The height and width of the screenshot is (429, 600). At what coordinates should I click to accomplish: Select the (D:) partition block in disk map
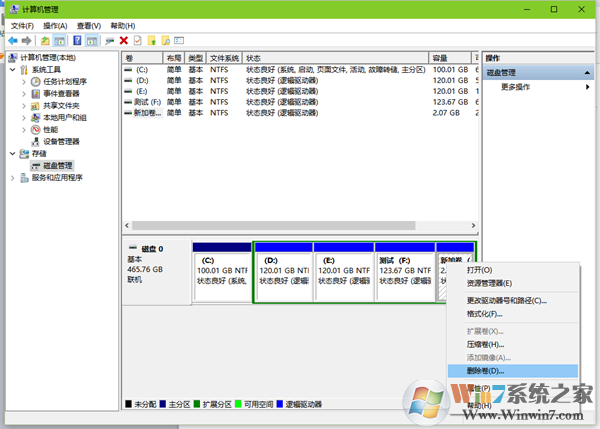click(282, 275)
